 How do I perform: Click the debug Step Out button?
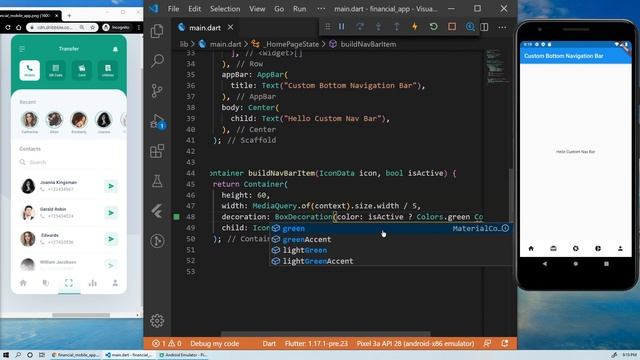click(396, 27)
